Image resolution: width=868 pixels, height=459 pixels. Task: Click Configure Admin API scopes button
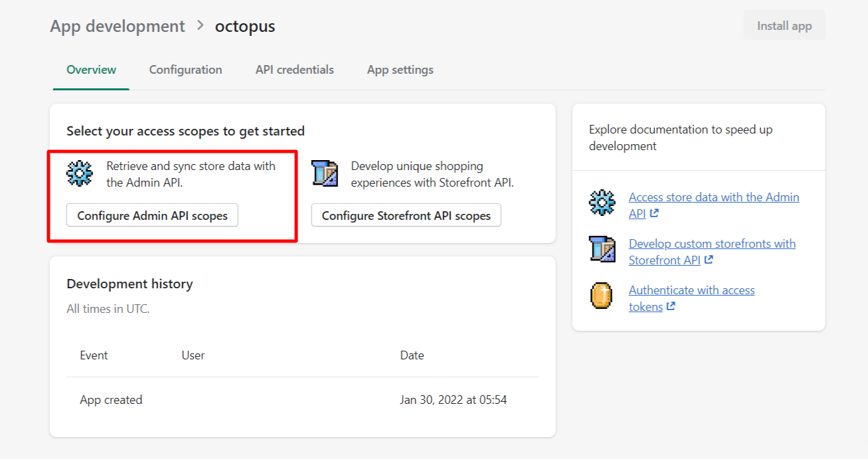pos(152,215)
